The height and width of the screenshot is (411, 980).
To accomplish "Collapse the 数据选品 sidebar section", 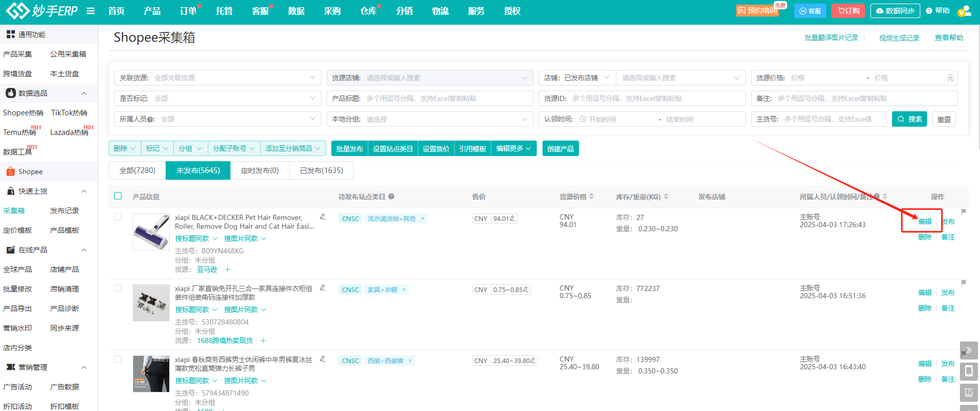I will [x=84, y=93].
